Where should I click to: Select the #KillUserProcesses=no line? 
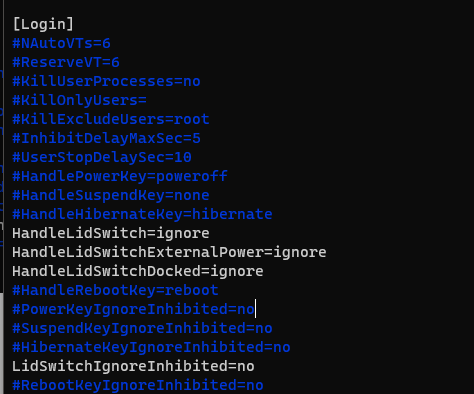point(106,81)
